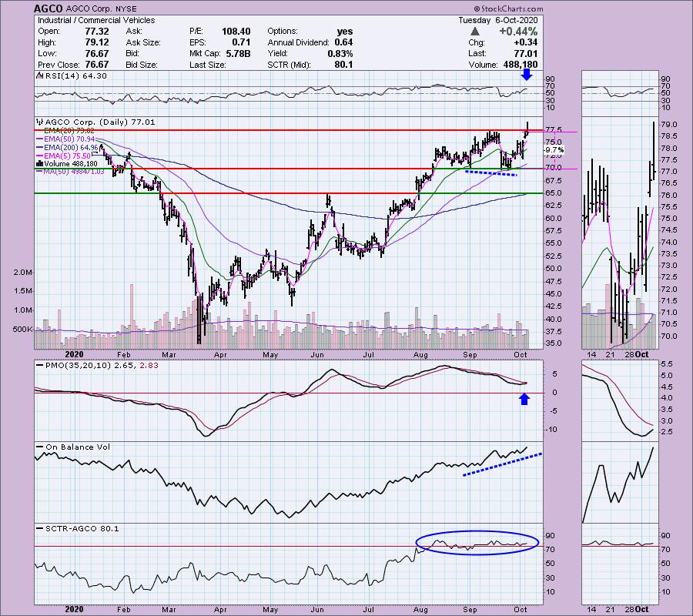Click the EPS value 0.71

coord(241,42)
